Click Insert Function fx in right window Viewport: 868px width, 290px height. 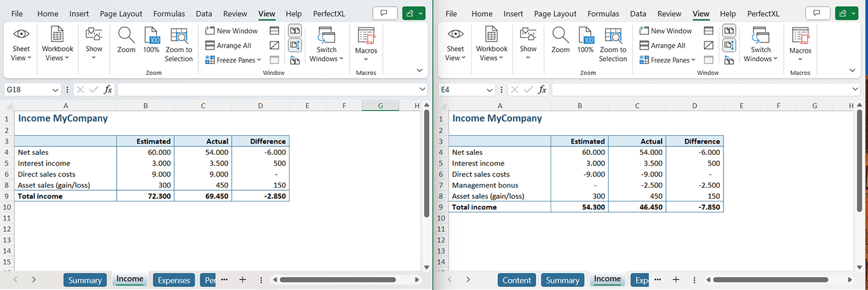(x=542, y=90)
